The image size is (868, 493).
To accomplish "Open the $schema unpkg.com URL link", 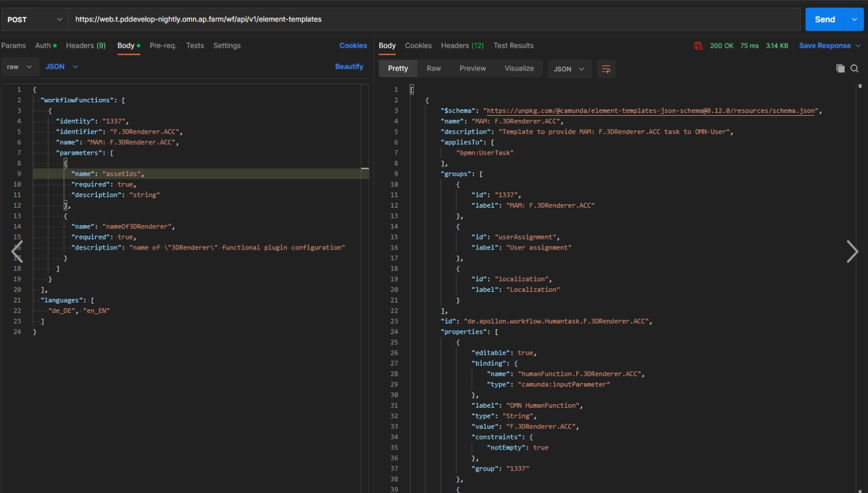I will (652, 111).
